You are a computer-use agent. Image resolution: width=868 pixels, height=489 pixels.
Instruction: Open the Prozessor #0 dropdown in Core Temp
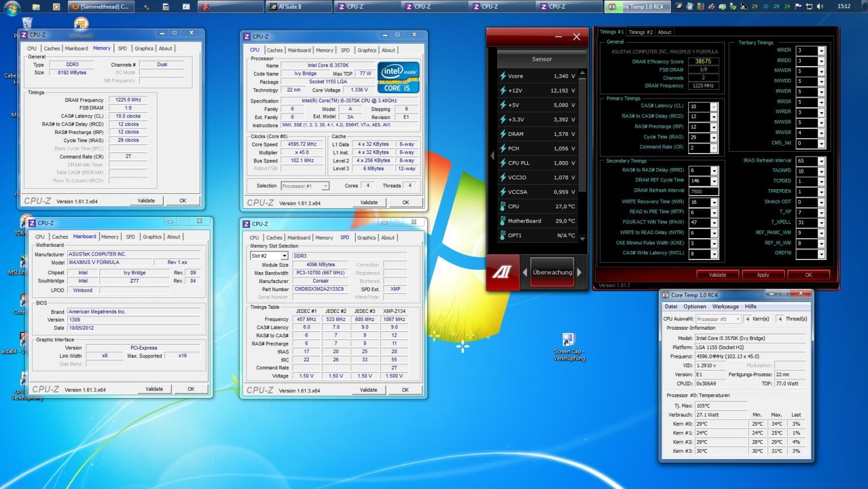[x=719, y=319]
